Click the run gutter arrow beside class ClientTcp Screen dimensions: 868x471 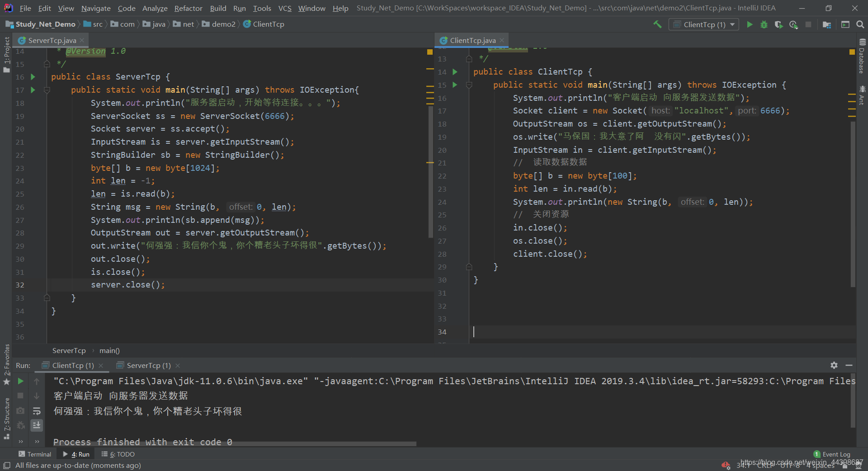point(455,72)
